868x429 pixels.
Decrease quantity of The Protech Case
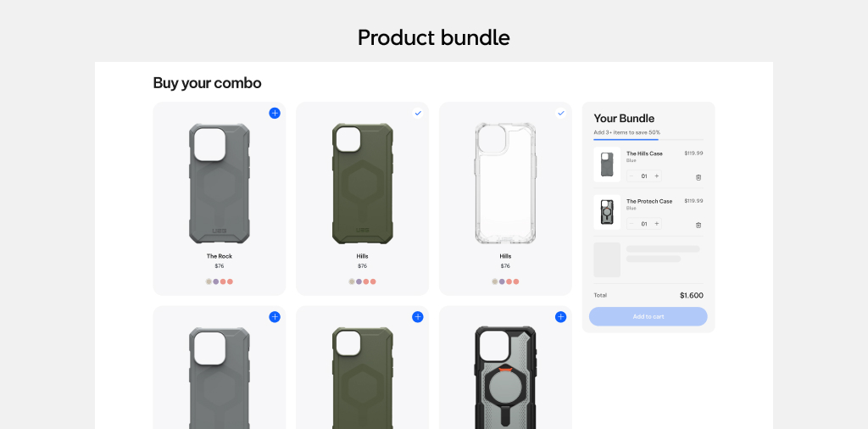coord(632,224)
